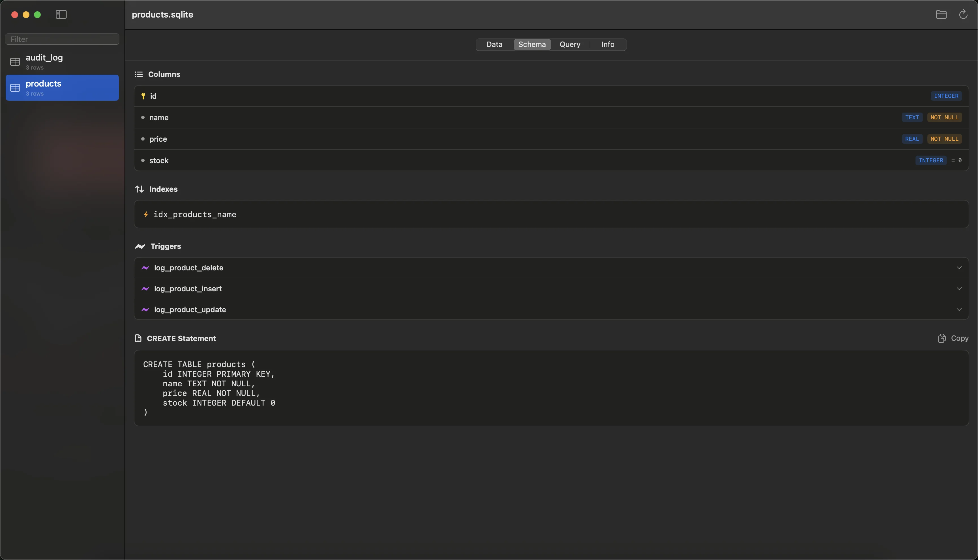Click the document icon beside CREATE Statement

[138, 338]
